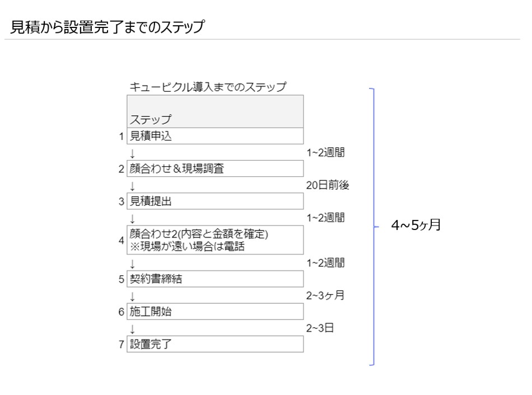Viewport: 532px width, 395px height.
Task: Select the 契約書締結 step box
Action: point(215,279)
